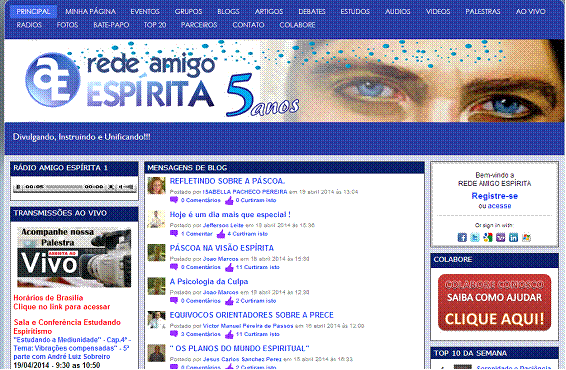Click comment bubble icon under Refletindo sobre a Páscoa

174,200
